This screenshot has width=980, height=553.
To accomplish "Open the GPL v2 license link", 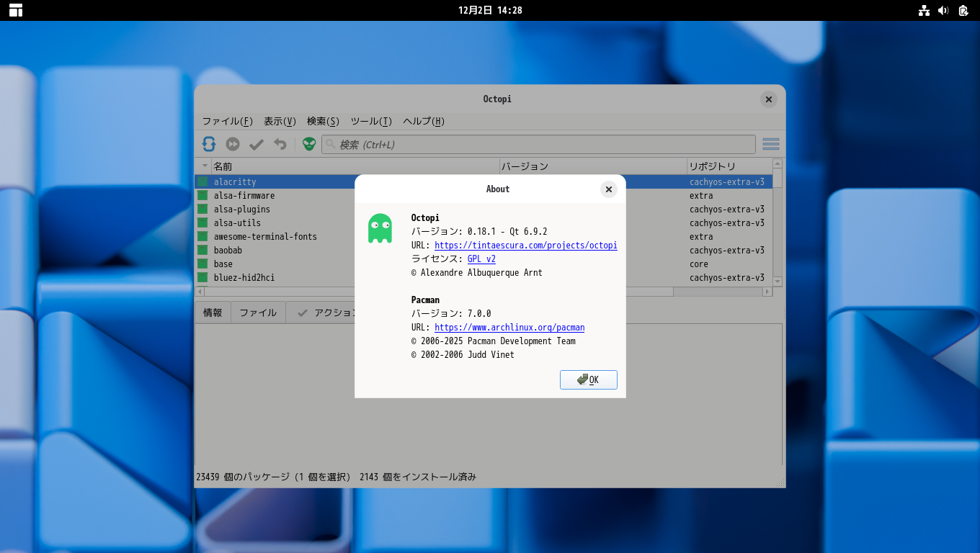I will coord(481,259).
